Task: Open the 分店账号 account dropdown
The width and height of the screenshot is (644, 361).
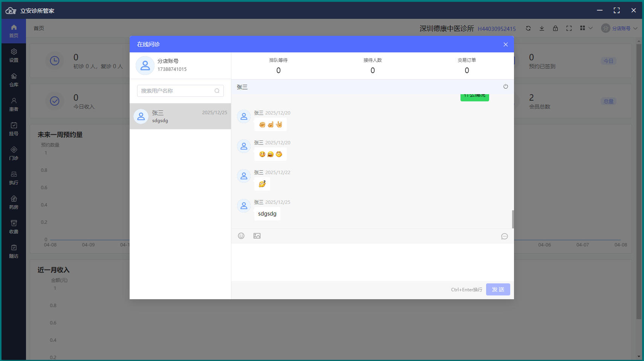Action: [x=619, y=28]
